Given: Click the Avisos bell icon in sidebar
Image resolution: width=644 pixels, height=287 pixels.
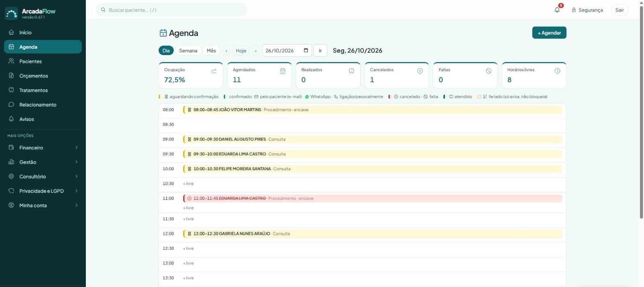Looking at the screenshot, I should pyautogui.click(x=11, y=118).
